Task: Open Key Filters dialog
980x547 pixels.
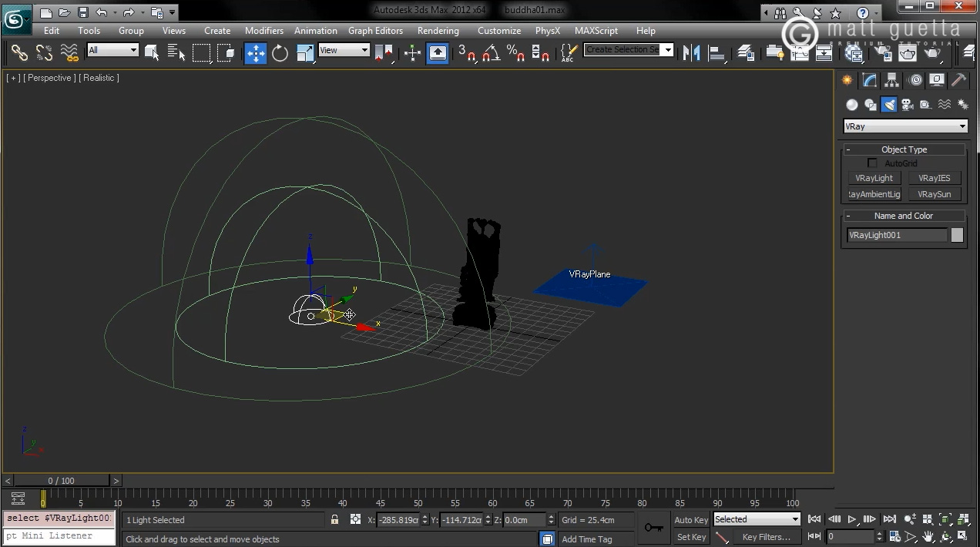Action: tap(766, 537)
